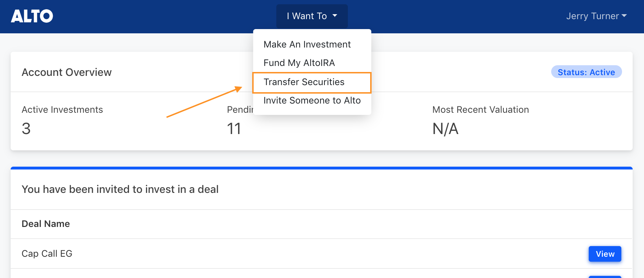The height and width of the screenshot is (278, 644).
Task: Click the Active Investments count 3
Action: tap(26, 129)
